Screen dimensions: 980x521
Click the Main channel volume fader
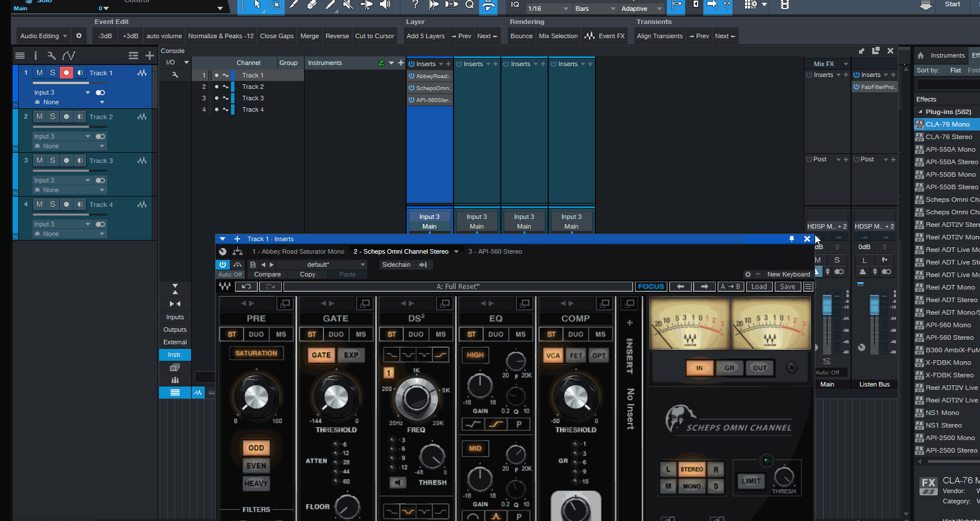(x=827, y=304)
